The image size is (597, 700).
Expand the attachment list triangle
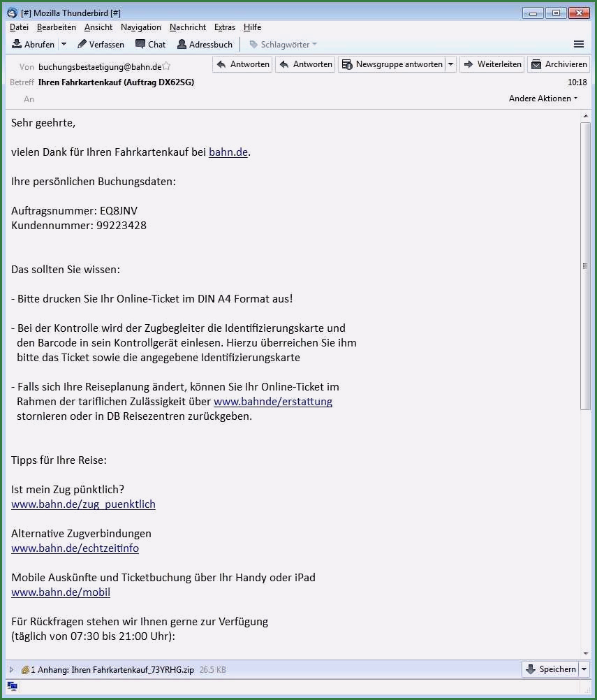[x=11, y=669]
